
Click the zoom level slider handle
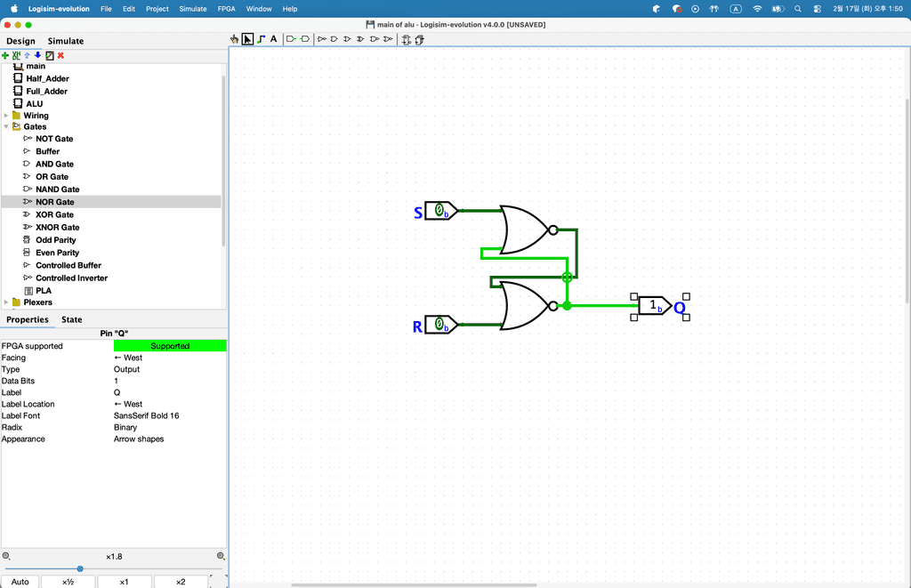[80, 568]
